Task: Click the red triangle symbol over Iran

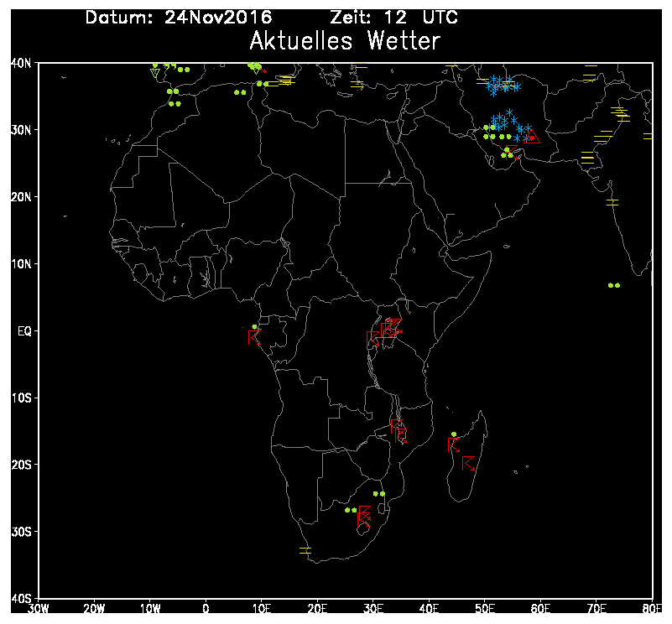Action: click(532, 138)
